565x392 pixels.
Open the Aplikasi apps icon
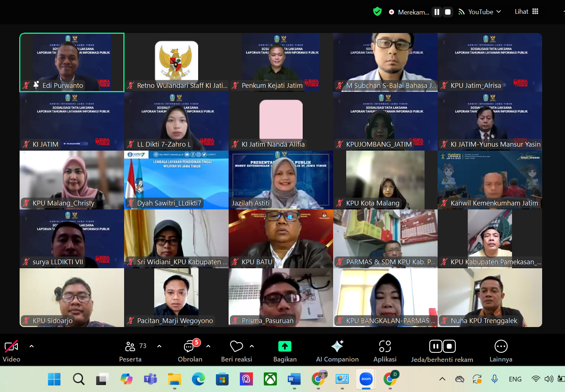click(385, 347)
